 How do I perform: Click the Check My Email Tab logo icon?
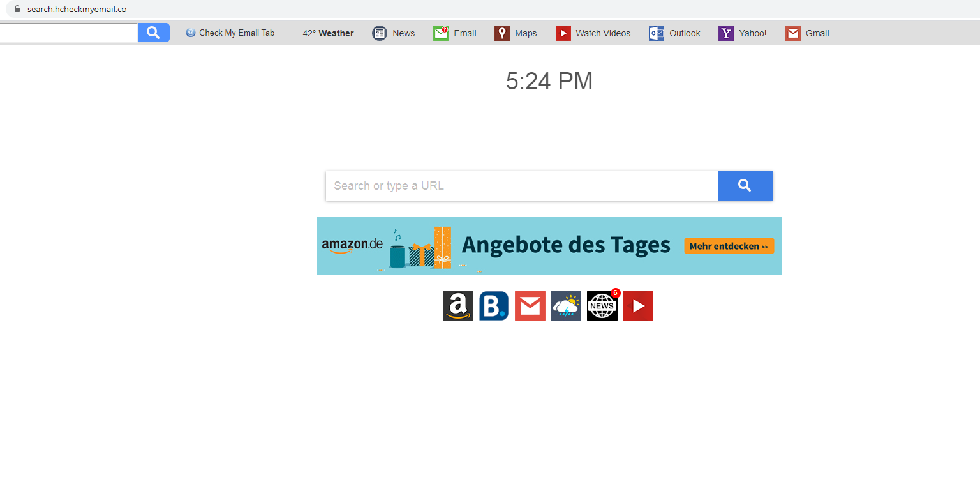(x=191, y=33)
